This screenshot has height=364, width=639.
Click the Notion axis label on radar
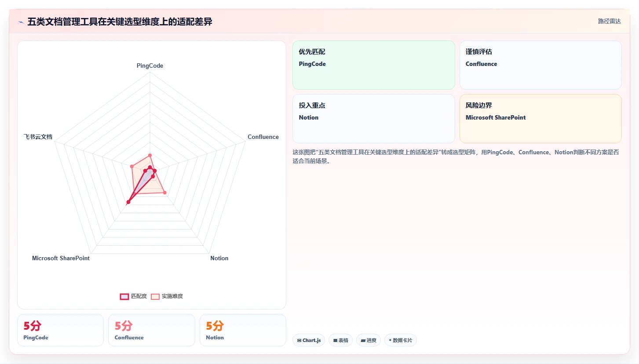[219, 258]
